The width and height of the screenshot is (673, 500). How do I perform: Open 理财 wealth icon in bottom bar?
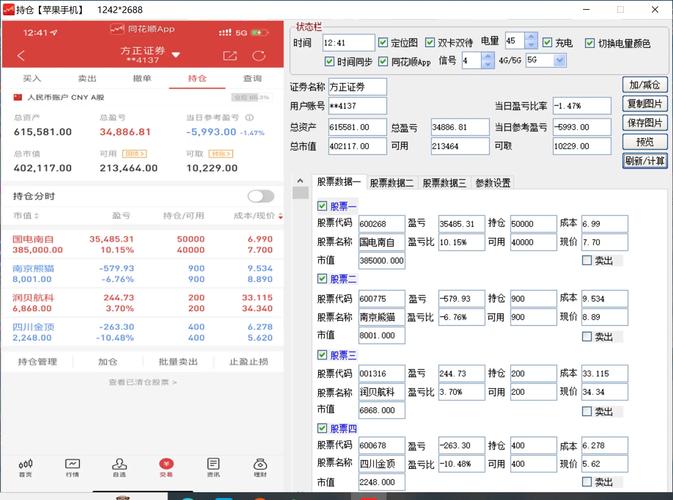pyautogui.click(x=260, y=467)
